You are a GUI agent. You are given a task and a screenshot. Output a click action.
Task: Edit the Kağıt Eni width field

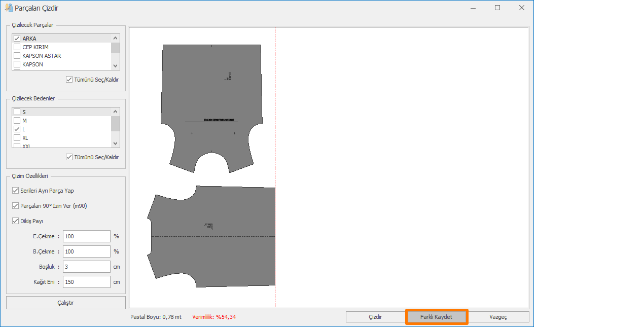click(86, 282)
